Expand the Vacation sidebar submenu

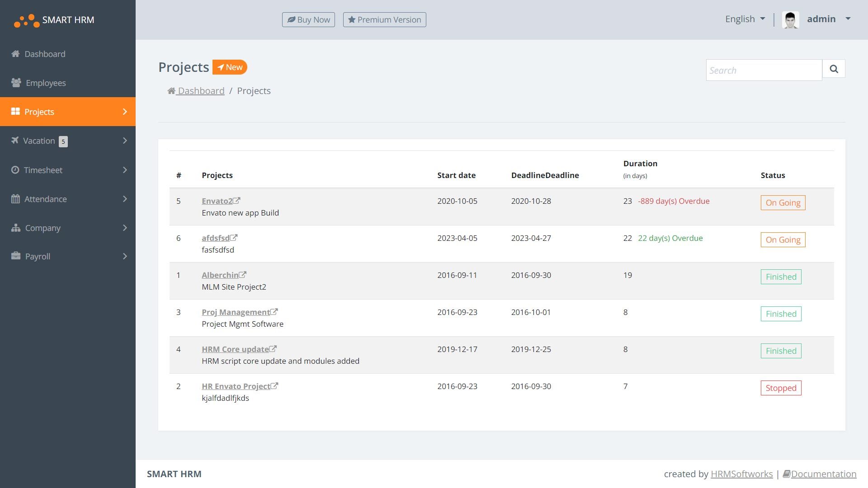pos(125,141)
